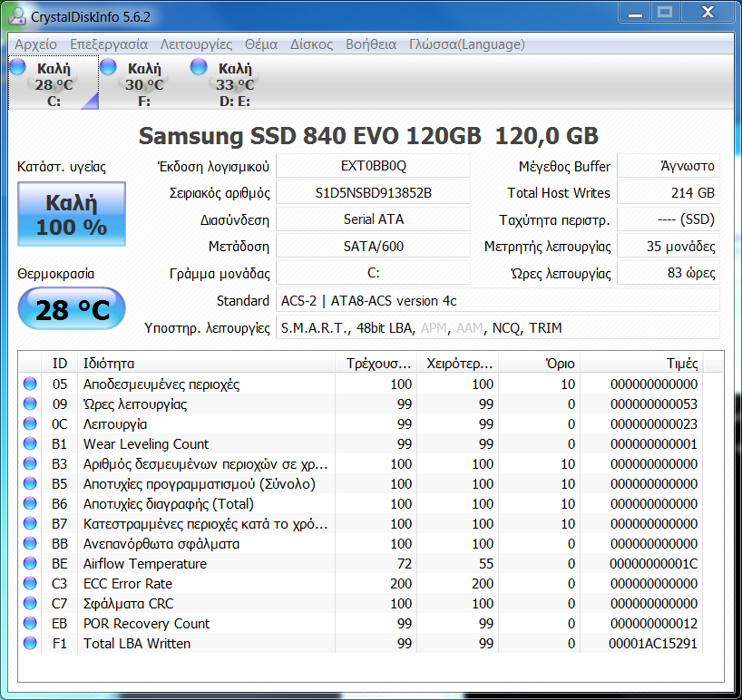Open the Δίσκος menu

[x=311, y=44]
